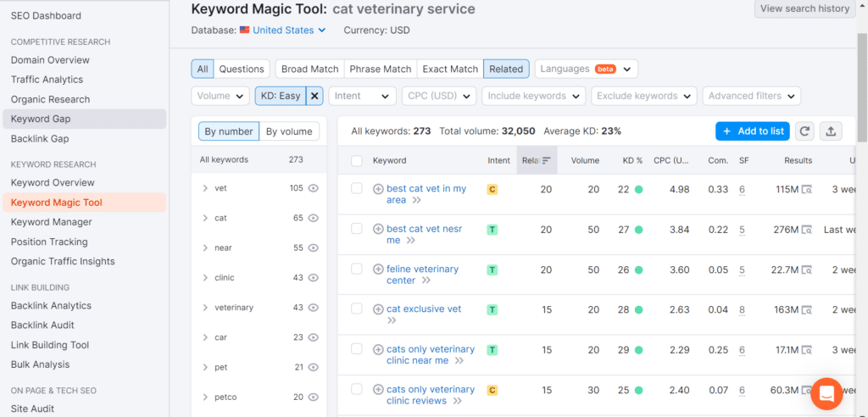The height and width of the screenshot is (417, 868).
Task: Select the Exact Match tab
Action: point(450,69)
